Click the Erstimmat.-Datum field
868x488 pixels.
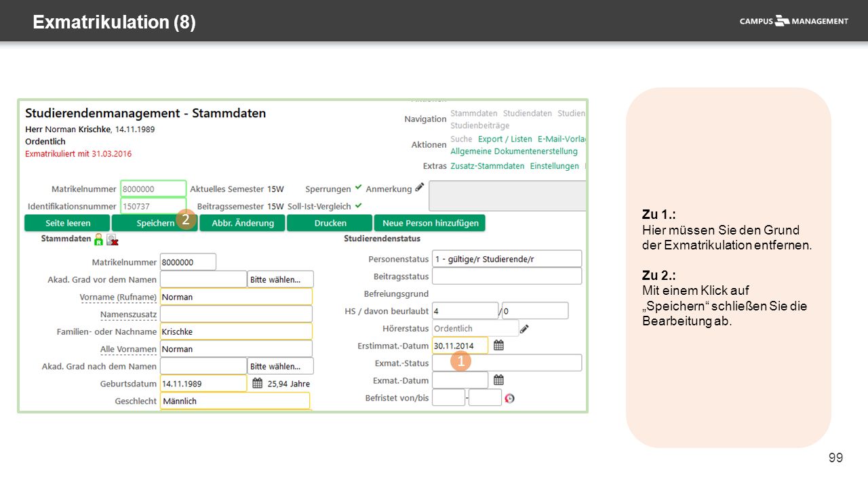click(x=460, y=345)
